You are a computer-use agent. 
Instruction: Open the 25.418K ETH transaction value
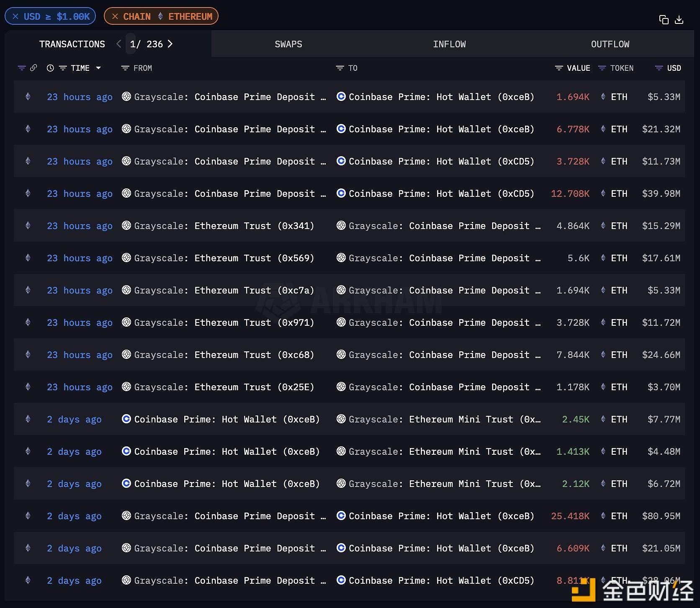click(570, 516)
